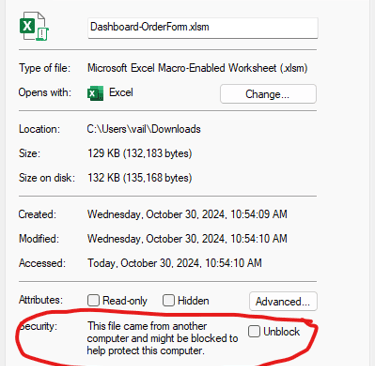Click the 'Type of file:' label
This screenshot has width=375, height=366.
[45, 68]
